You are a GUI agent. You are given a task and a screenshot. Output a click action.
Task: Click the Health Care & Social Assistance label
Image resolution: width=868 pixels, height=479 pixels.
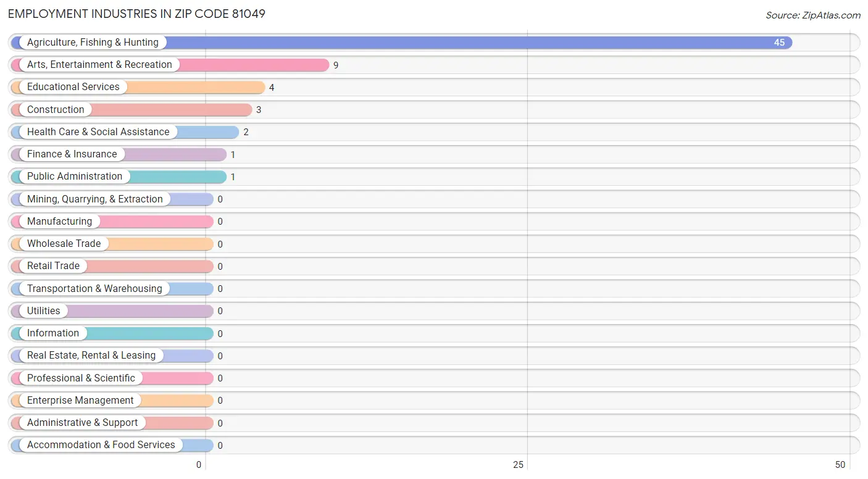click(x=98, y=132)
